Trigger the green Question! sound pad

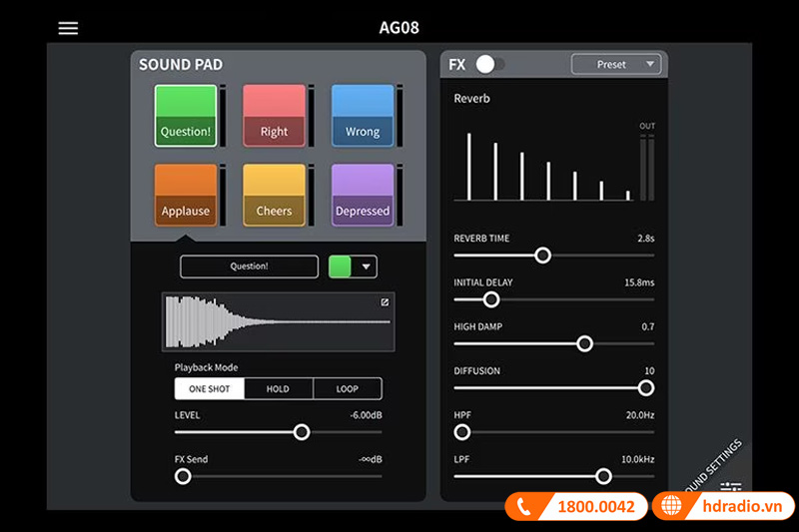[186, 116]
